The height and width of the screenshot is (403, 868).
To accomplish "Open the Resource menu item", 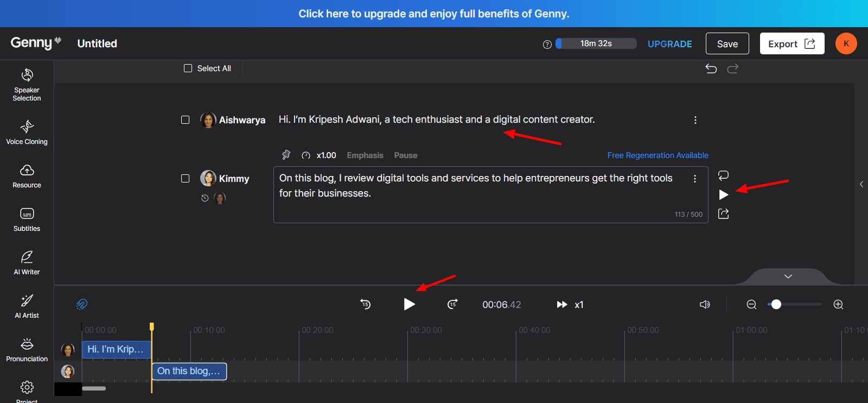I will (x=27, y=176).
